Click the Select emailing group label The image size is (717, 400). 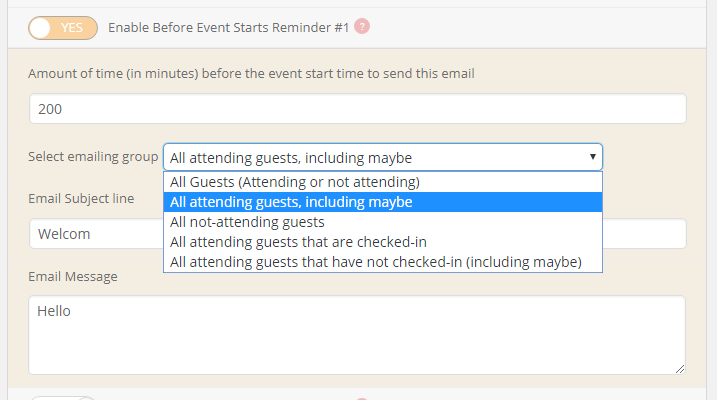(93, 157)
